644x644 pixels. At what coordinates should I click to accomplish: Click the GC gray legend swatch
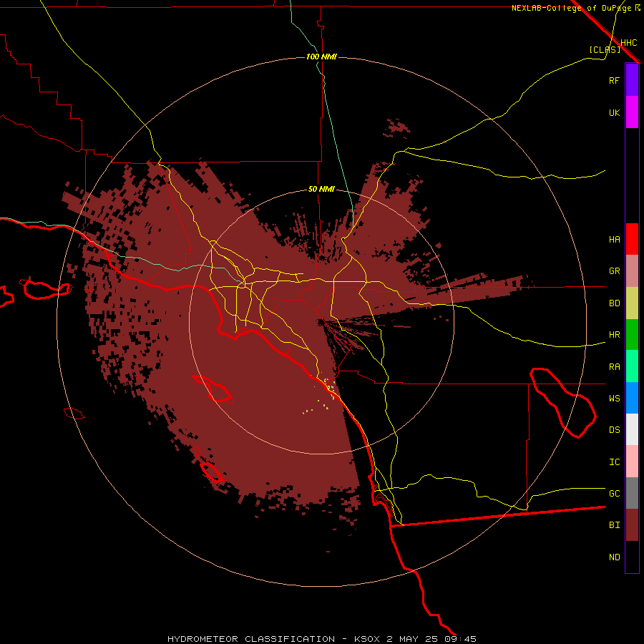pyautogui.click(x=632, y=493)
